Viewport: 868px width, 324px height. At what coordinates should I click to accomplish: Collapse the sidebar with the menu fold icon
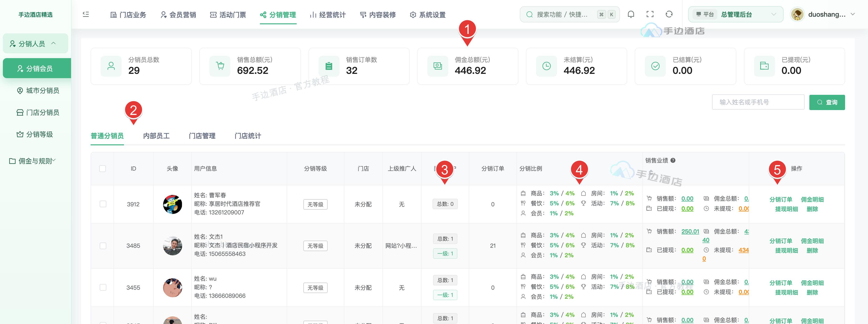pyautogui.click(x=86, y=14)
